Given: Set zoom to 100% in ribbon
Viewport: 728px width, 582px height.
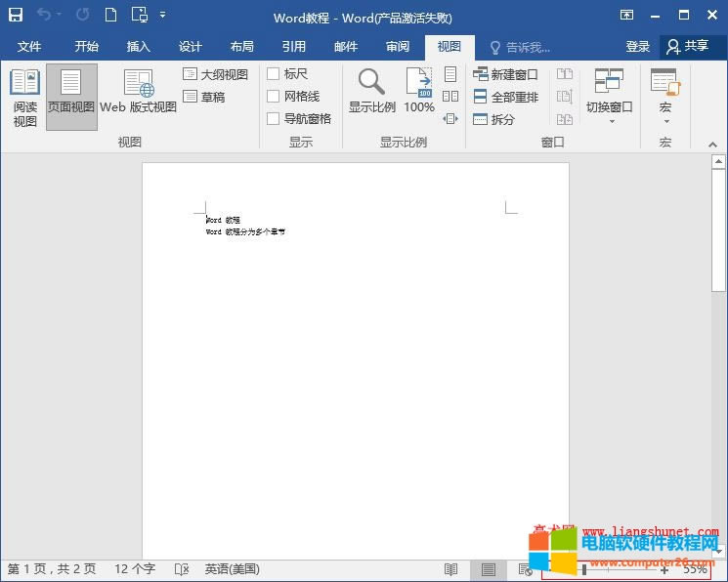Looking at the screenshot, I should (419, 93).
